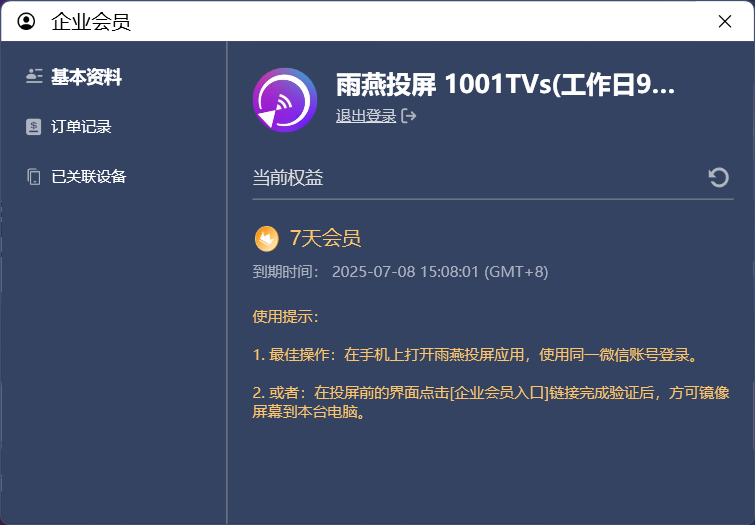Viewport: 755px width, 525px height.
Task: Click the 企业会员 window title
Action: tap(91, 22)
